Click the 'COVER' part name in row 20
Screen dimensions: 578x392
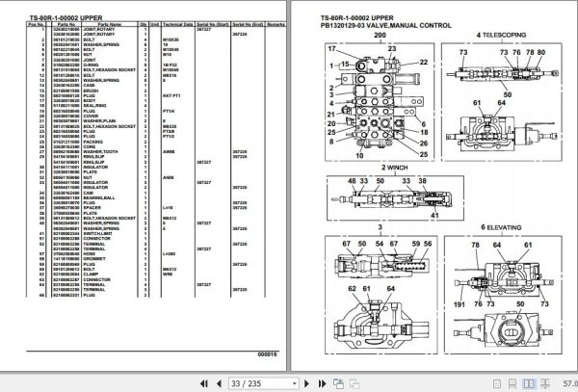pyautogui.click(x=91, y=116)
